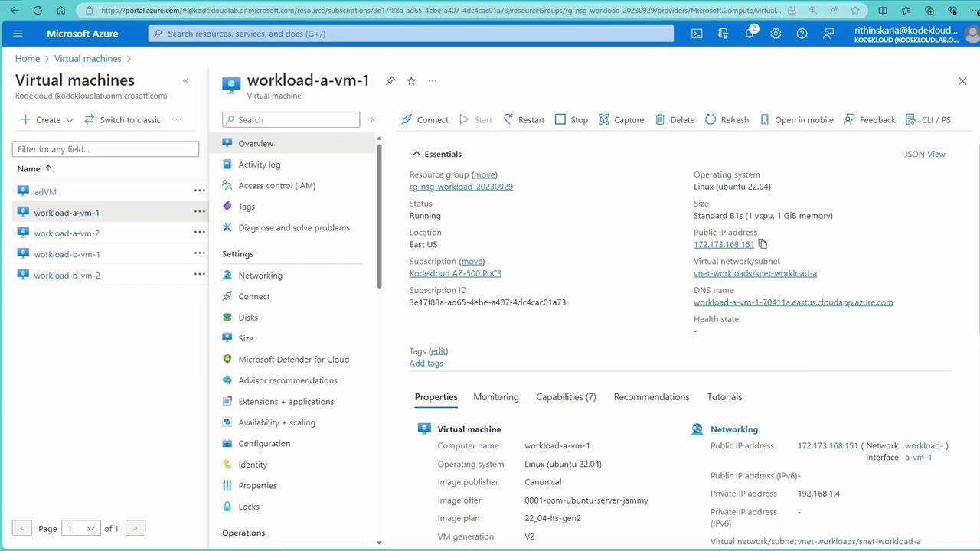Open the VM title more actions ellipsis
This screenshot has width=980, height=551.
point(433,80)
